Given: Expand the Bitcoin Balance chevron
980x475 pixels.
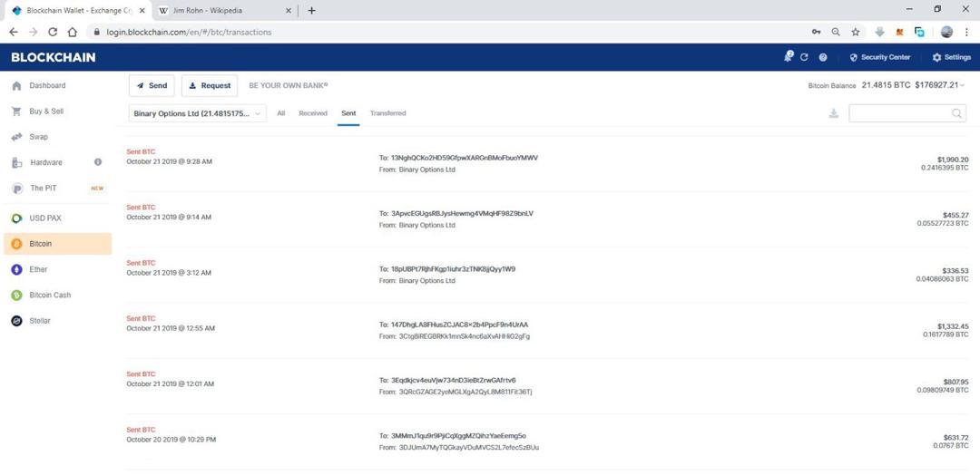Looking at the screenshot, I should point(963,85).
